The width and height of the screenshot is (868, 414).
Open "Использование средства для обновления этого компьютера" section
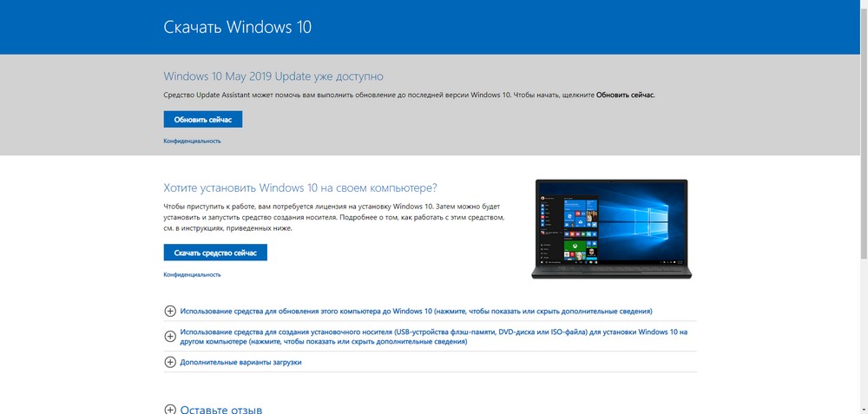click(417, 311)
